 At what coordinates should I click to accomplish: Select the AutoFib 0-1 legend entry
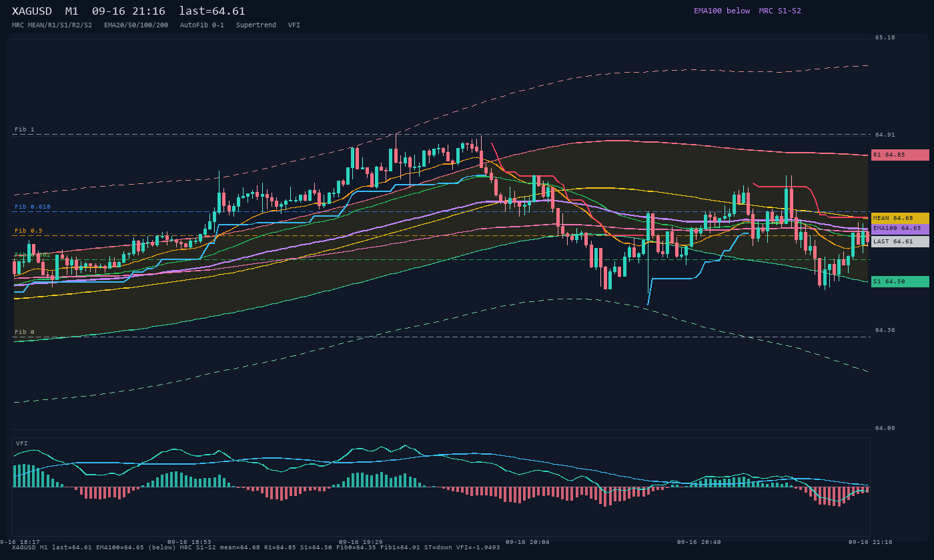202,25
